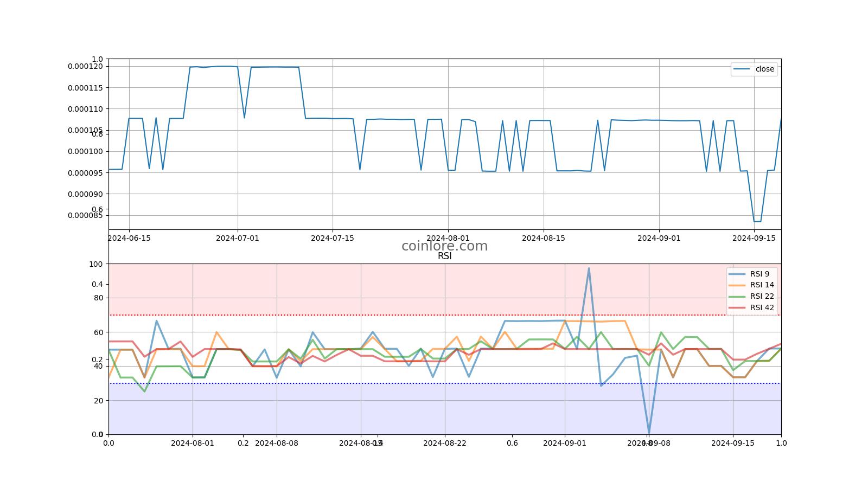Click the 0.000100 price axis label
Viewport: 868px width, 488px height.
tap(85, 151)
